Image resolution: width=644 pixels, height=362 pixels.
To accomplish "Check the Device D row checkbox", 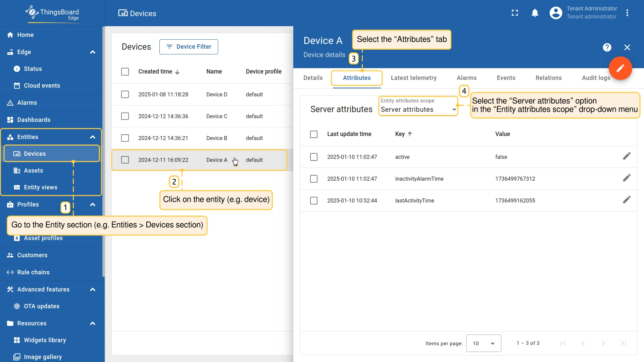I will (125, 94).
